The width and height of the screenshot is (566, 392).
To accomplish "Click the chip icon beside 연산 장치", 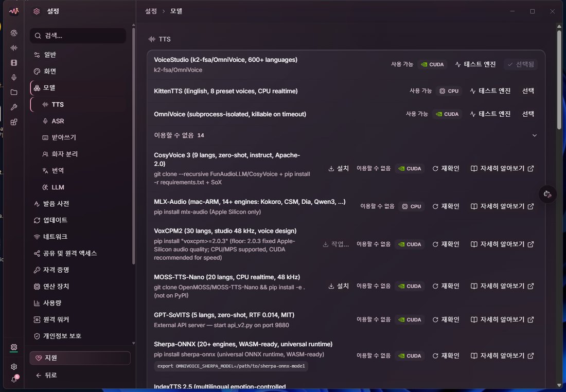I will click(37, 287).
